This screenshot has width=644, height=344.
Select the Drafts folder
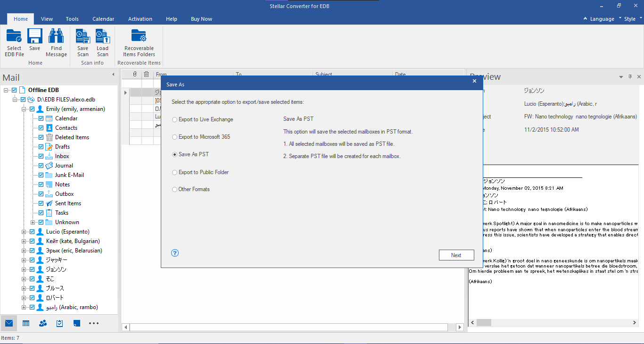(x=62, y=147)
